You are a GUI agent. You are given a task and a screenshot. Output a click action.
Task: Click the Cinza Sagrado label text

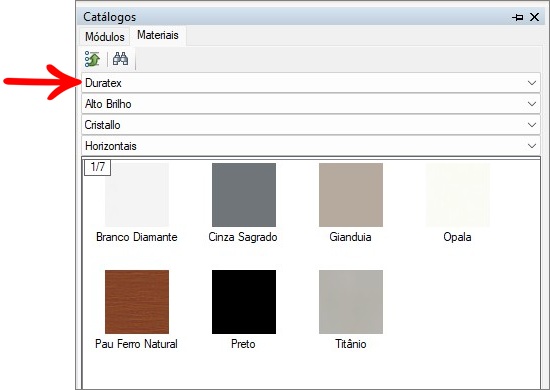pos(243,237)
